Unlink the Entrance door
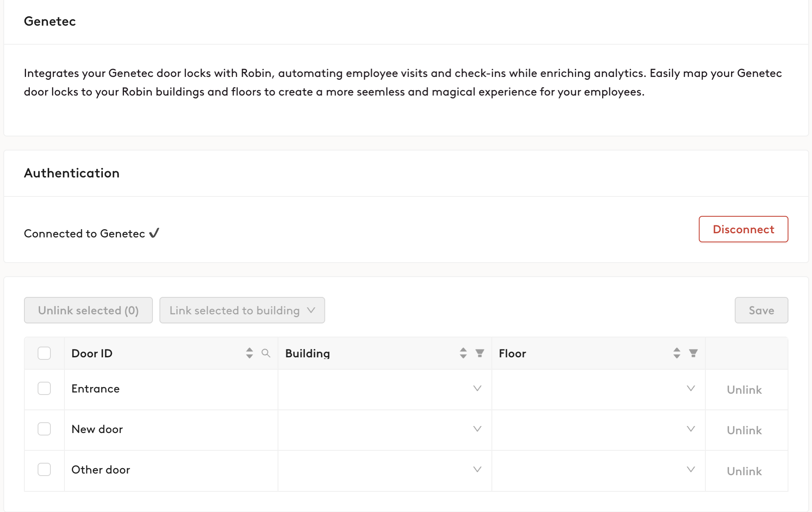 744,390
